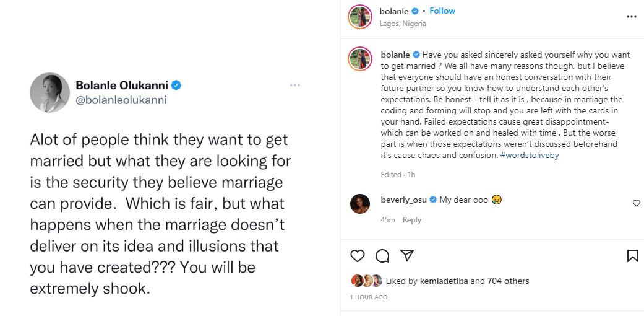Click liker avatars beside Liked by
This screenshot has width=644, height=316.
pyautogui.click(x=366, y=281)
